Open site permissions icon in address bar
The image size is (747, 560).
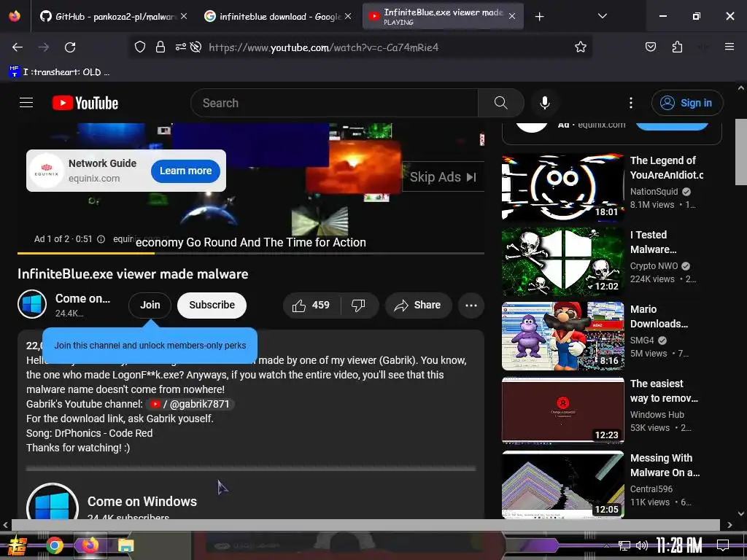[181, 47]
